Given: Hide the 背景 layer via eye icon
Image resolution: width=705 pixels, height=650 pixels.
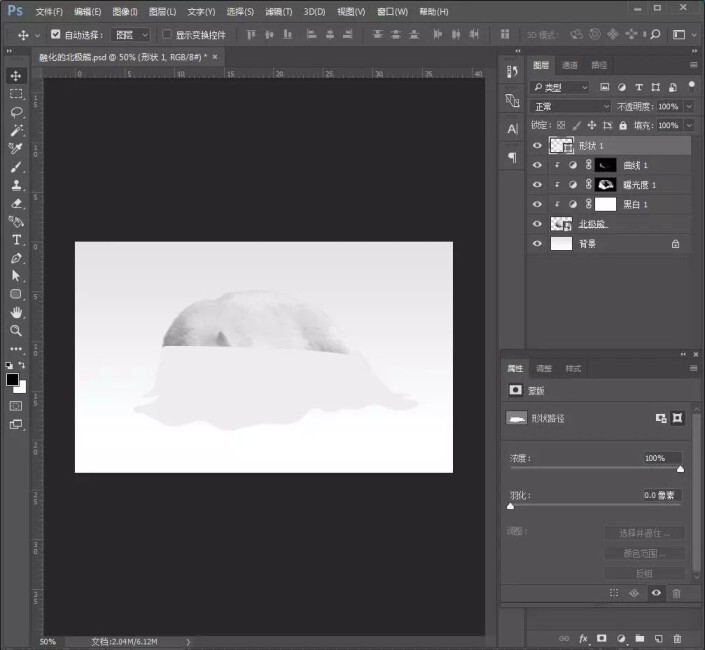Looking at the screenshot, I should [x=538, y=243].
